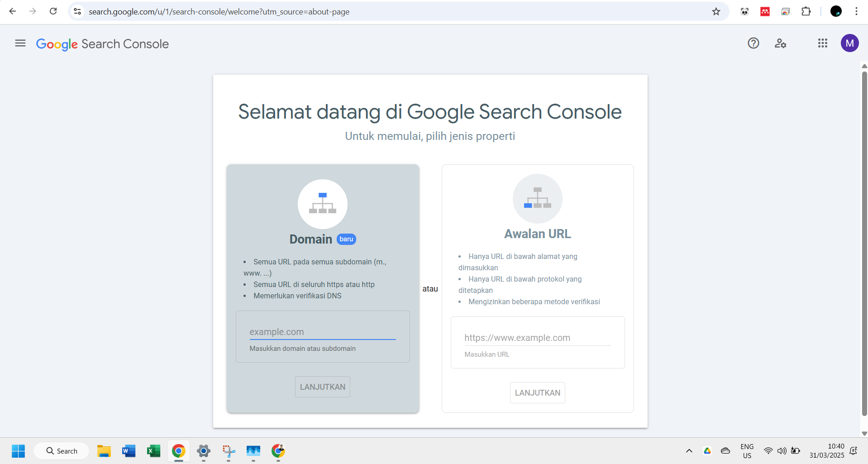Click the Awalan URL property icon
This screenshot has width=868, height=464.
pyautogui.click(x=538, y=199)
